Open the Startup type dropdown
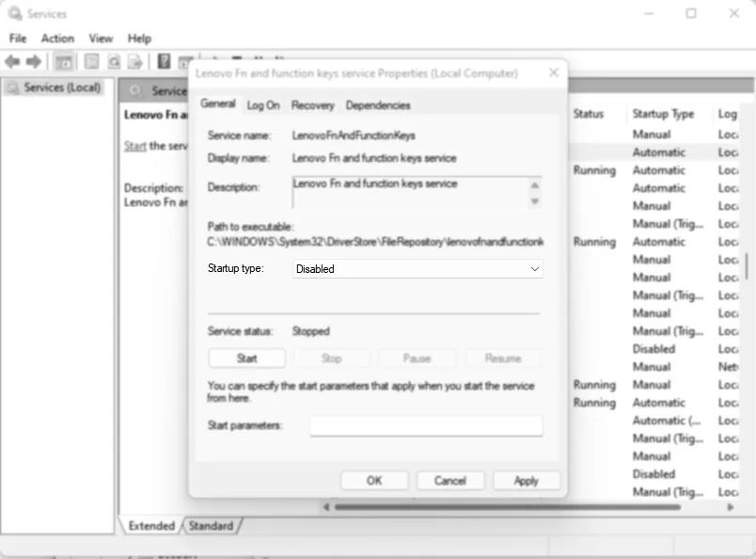 (x=538, y=268)
